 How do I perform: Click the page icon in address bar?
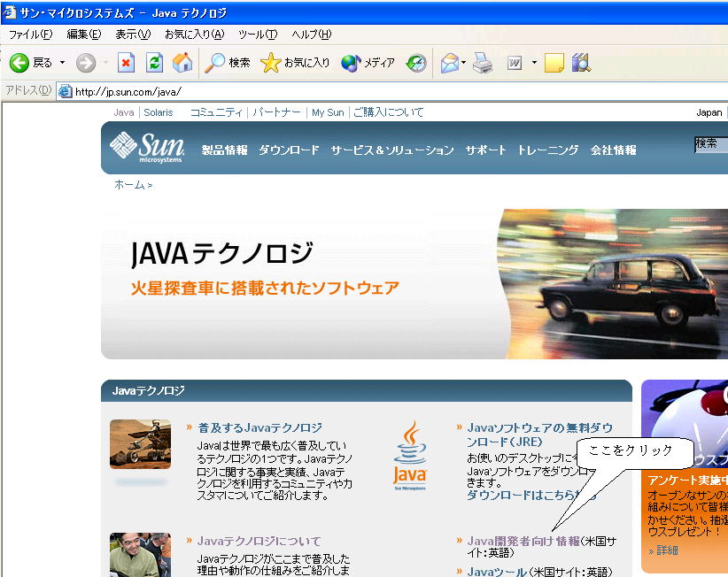65,91
